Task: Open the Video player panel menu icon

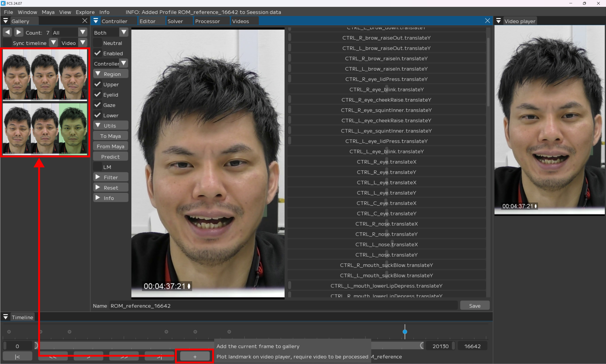Action: pyautogui.click(x=498, y=21)
